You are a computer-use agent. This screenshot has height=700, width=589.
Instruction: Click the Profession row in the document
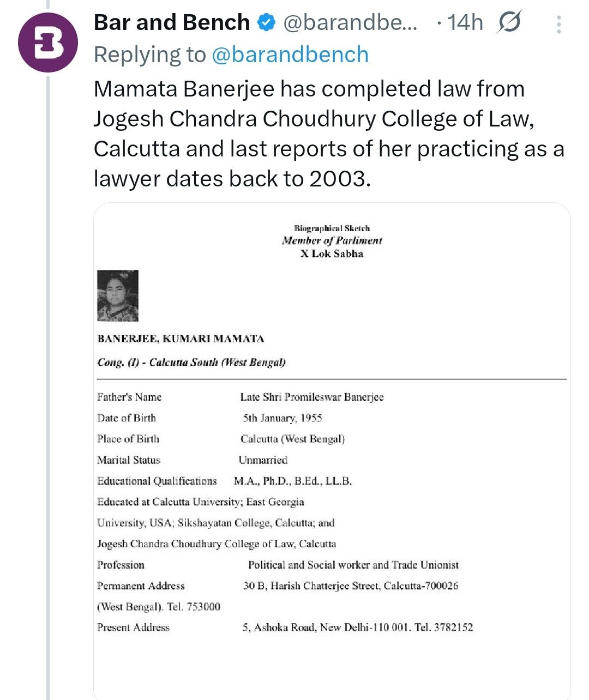pos(278,565)
